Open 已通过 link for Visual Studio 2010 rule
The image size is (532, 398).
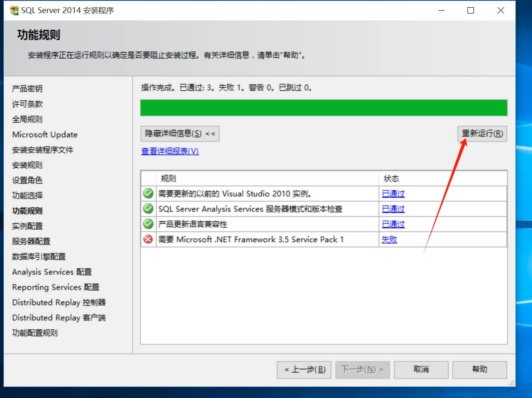click(x=393, y=194)
